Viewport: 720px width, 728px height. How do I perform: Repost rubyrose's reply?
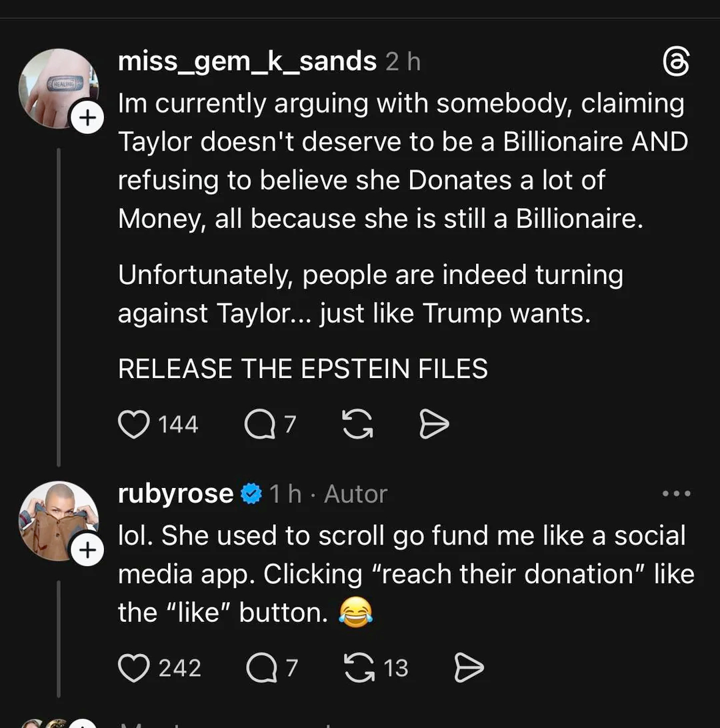coord(359,668)
